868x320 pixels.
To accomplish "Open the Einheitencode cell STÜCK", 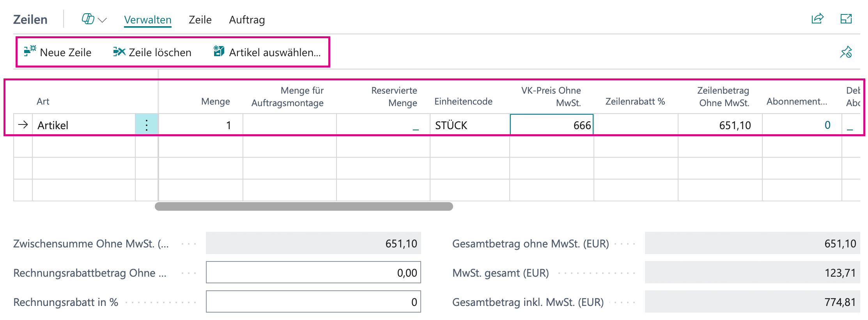I will pyautogui.click(x=470, y=125).
